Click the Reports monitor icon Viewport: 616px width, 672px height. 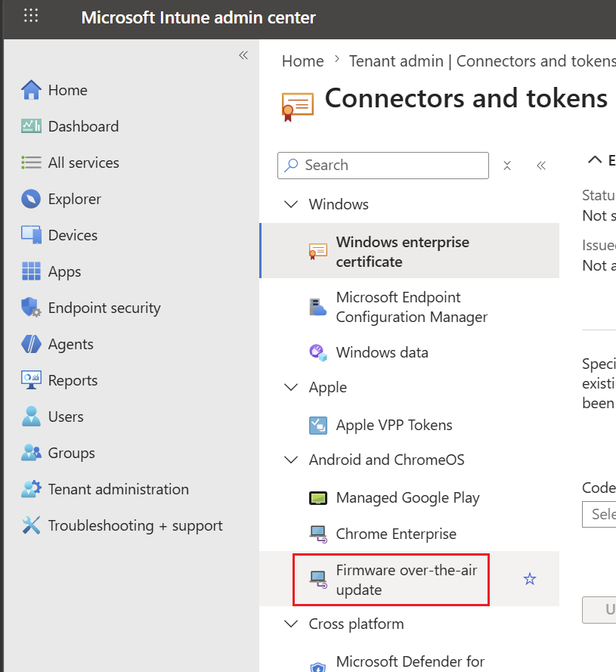click(x=31, y=380)
